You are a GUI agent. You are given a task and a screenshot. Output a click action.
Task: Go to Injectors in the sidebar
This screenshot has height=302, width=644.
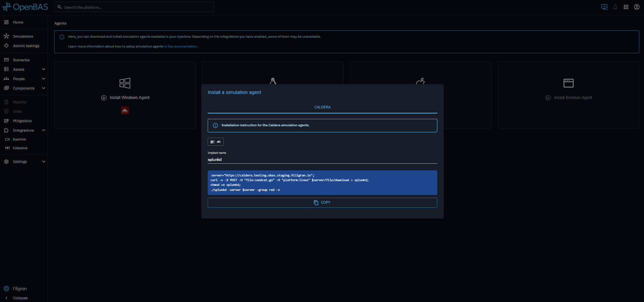19,139
